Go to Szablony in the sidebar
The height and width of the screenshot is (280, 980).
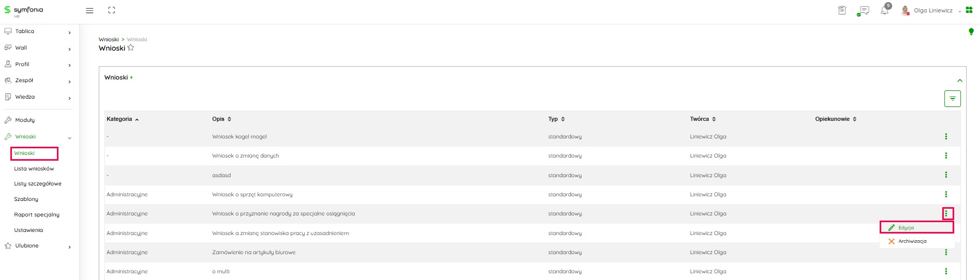(x=26, y=199)
